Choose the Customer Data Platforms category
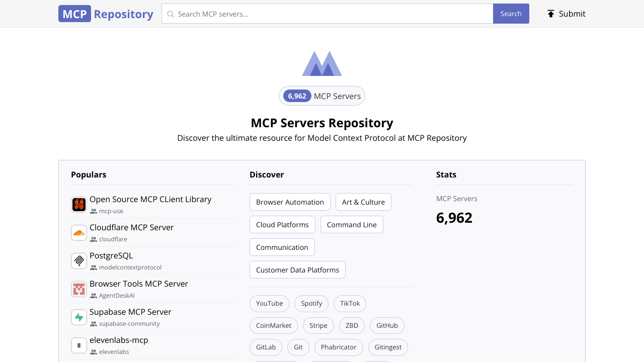Screen dimensions: 644x362 tap(297, 270)
